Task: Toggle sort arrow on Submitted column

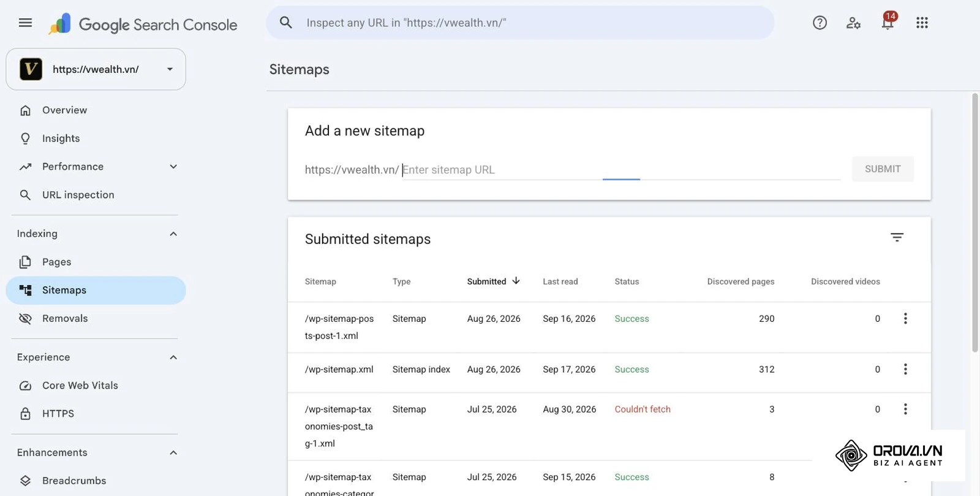Action: (x=516, y=281)
